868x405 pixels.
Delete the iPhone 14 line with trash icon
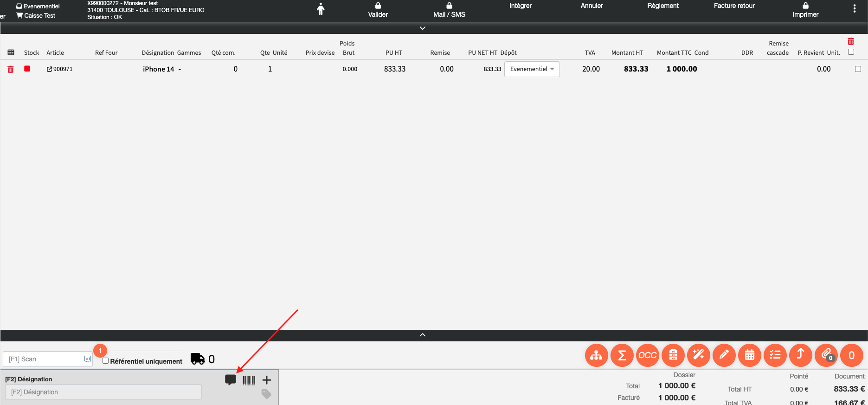point(11,69)
